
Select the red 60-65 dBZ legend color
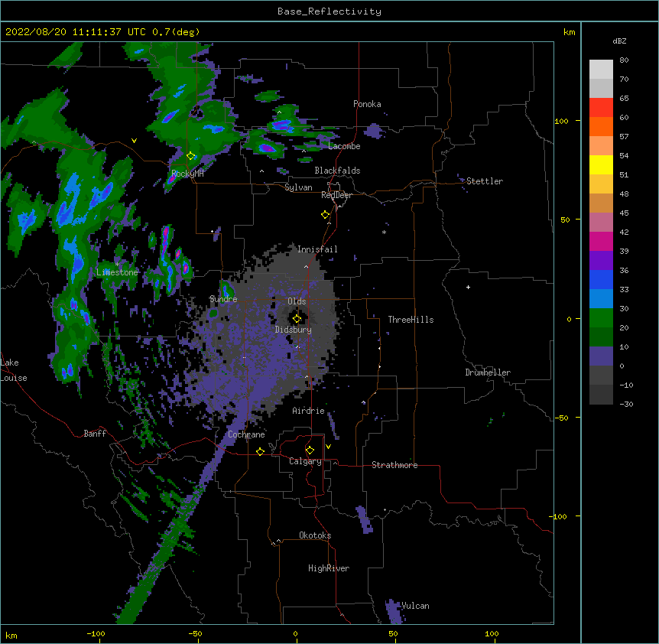(601, 107)
